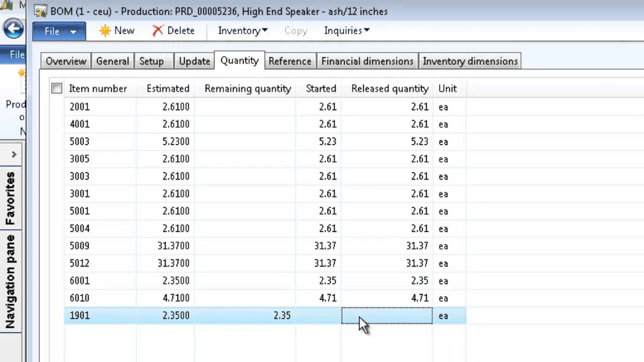Open the Reference tab

click(290, 61)
